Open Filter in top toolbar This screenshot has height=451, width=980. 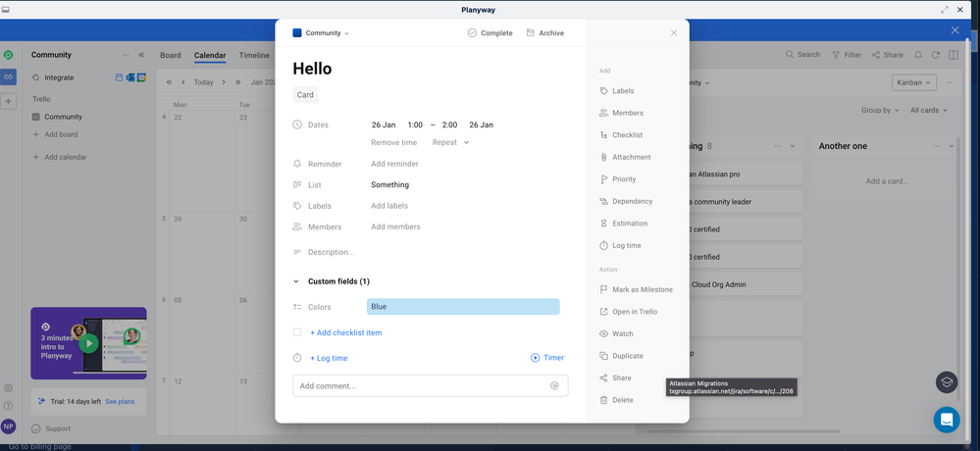tap(847, 55)
